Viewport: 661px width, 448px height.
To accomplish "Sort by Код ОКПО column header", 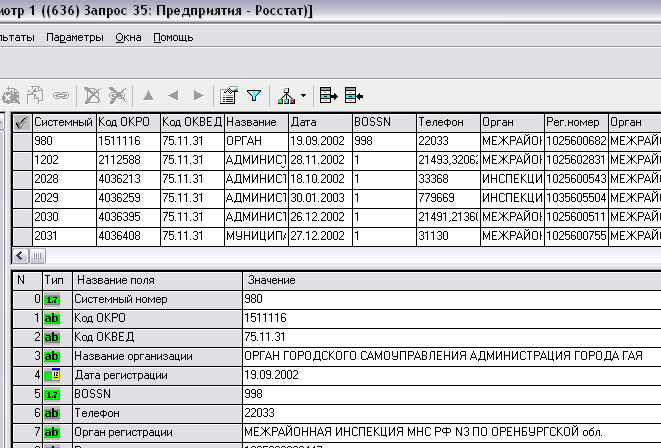I will pos(128,123).
